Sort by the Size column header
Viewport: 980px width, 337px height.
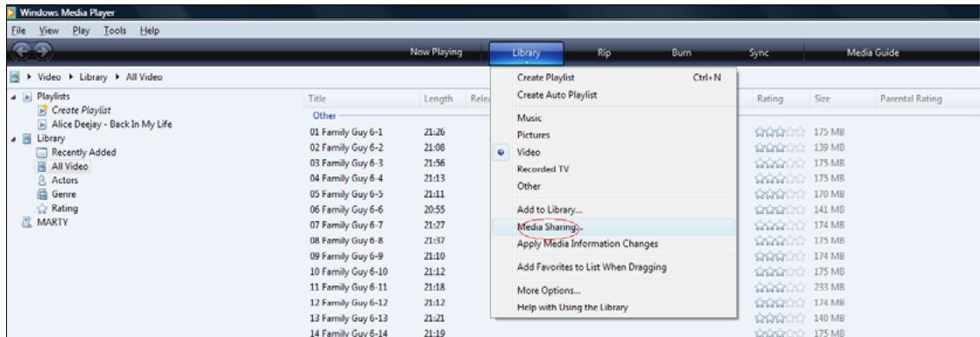coord(843,99)
